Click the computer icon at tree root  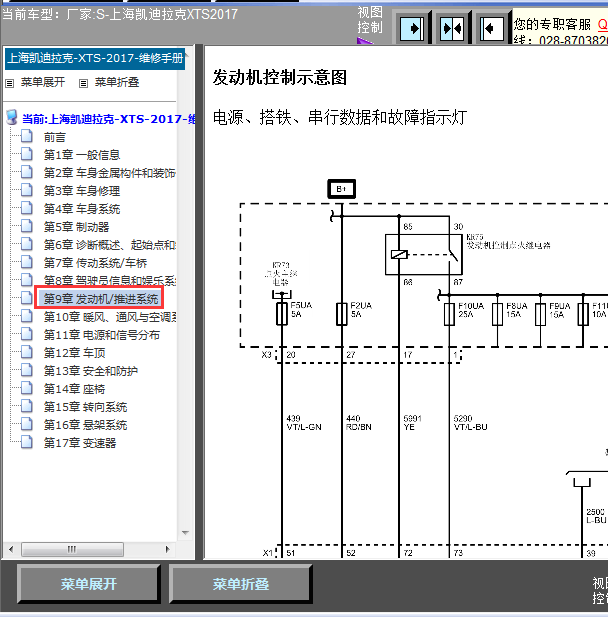[x=12, y=117]
